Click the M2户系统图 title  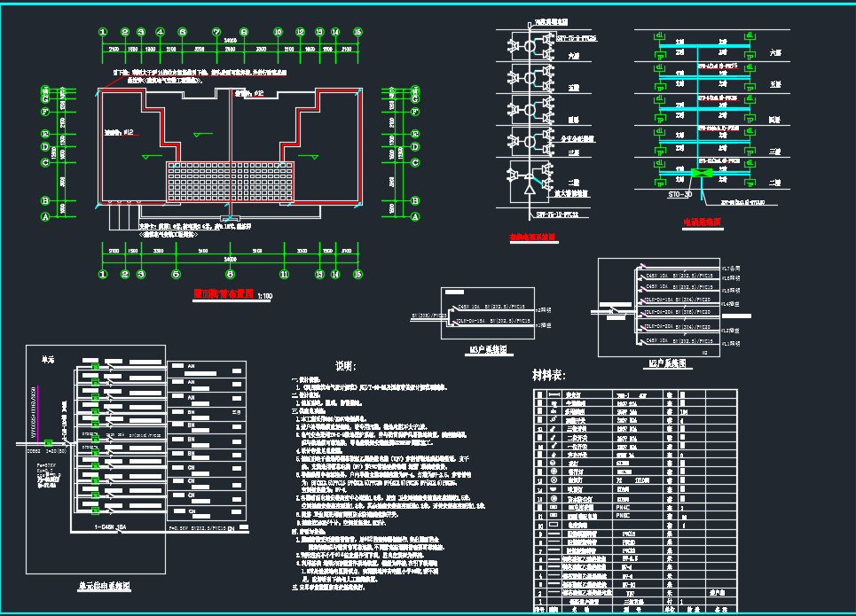tap(667, 363)
